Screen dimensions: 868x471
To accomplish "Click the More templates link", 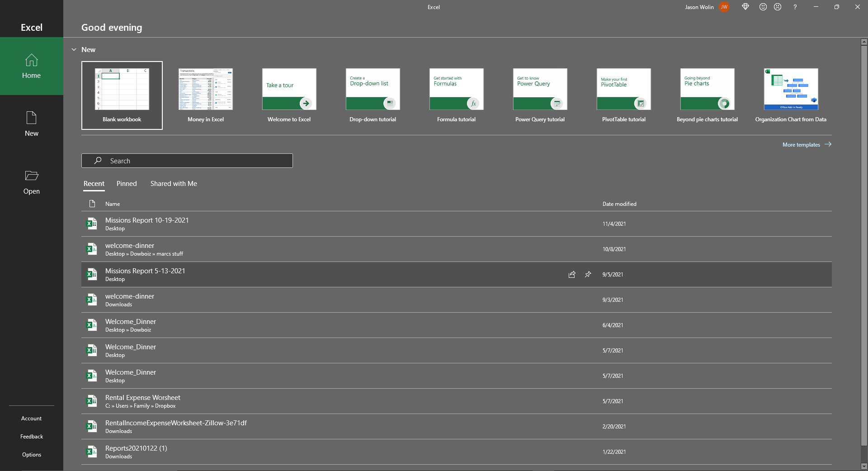I will tap(807, 145).
